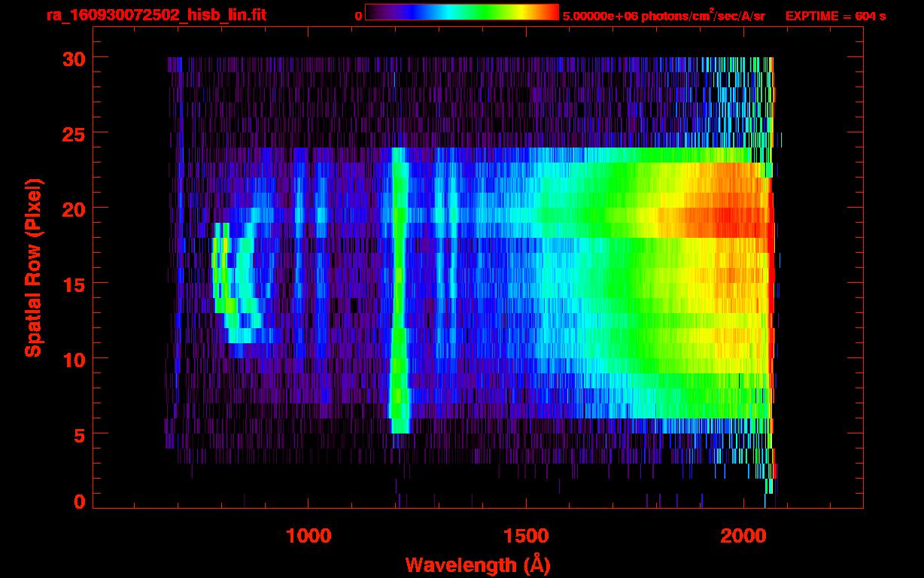Viewport: 924px width, 578px height.
Task: Click the y-axis tick label 0
Action: click(80, 501)
